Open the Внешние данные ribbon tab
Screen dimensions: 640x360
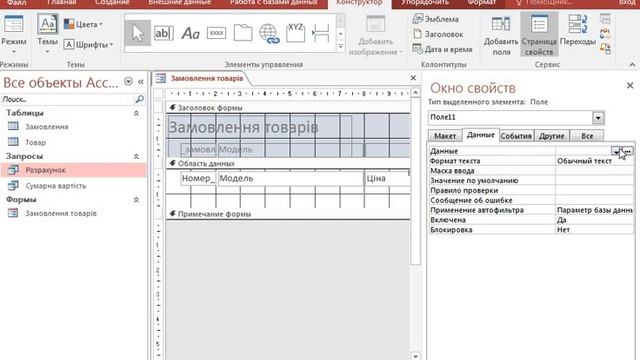tap(180, 2)
